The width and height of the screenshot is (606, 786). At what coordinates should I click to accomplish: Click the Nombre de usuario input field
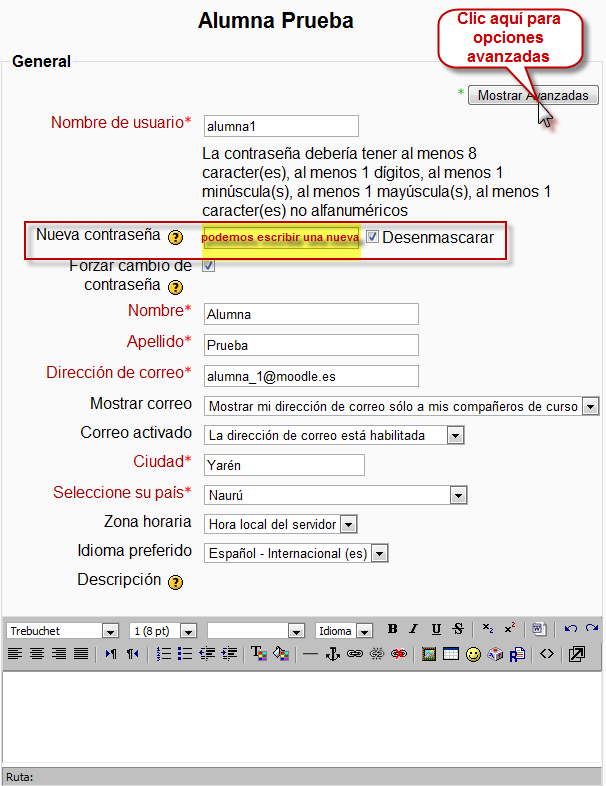point(281,126)
